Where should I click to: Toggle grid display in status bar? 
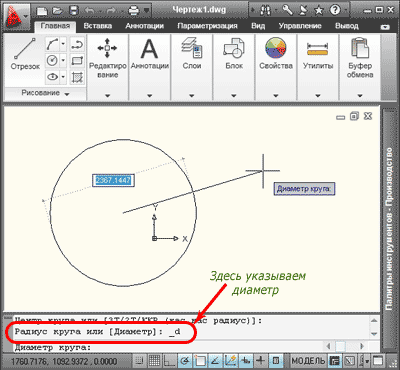[154, 361]
